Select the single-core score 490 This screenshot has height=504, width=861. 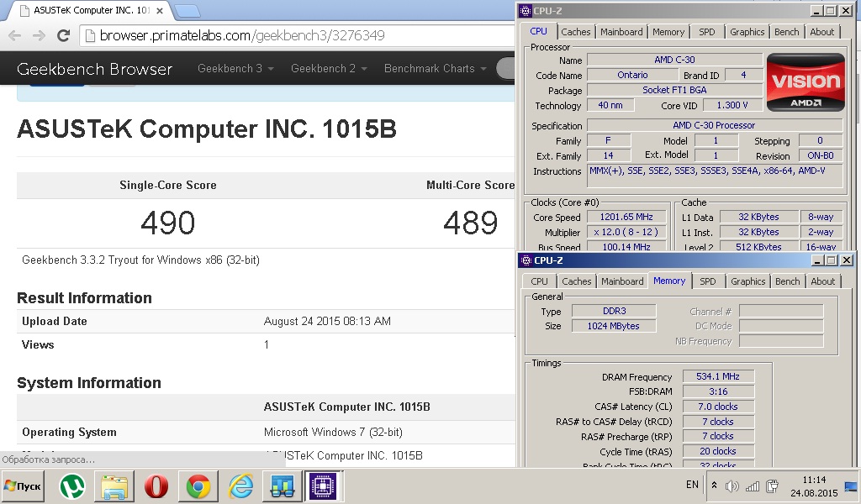(x=168, y=223)
